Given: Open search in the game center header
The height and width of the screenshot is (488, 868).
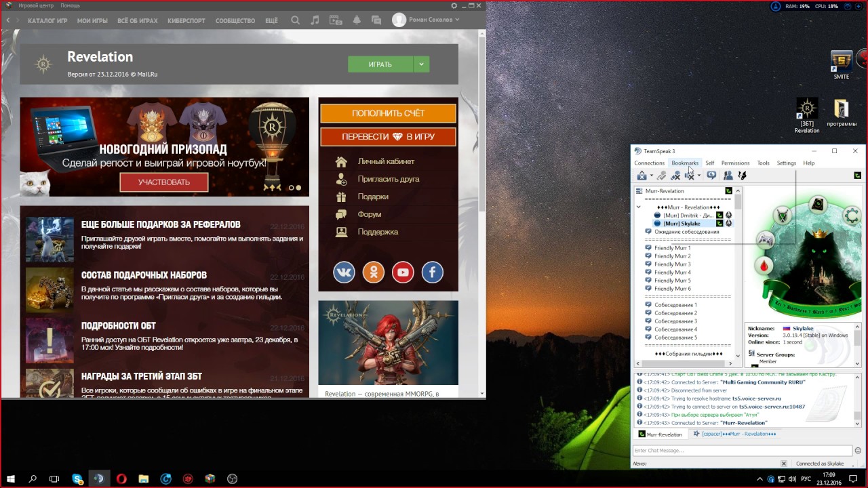Looking at the screenshot, I should pyautogui.click(x=295, y=20).
